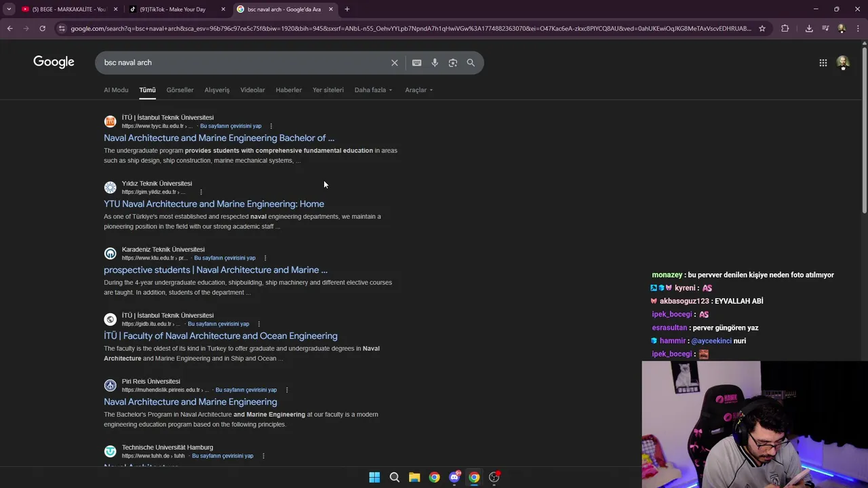Screen dimensions: 868x488
Task: Open Chrome downloads
Action: (x=809, y=28)
